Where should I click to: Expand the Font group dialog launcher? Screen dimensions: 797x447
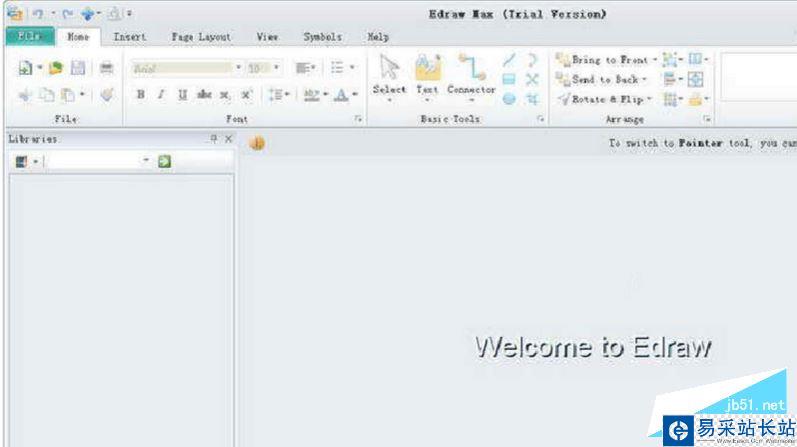click(358, 119)
